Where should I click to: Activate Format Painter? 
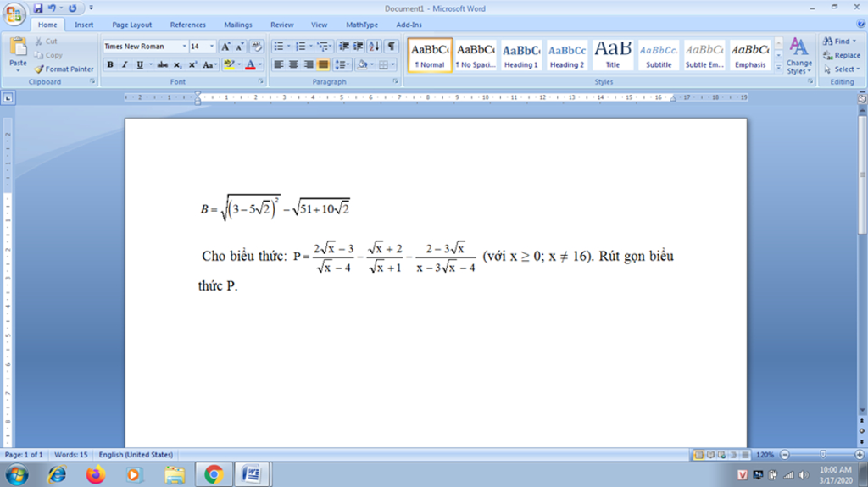coord(64,69)
